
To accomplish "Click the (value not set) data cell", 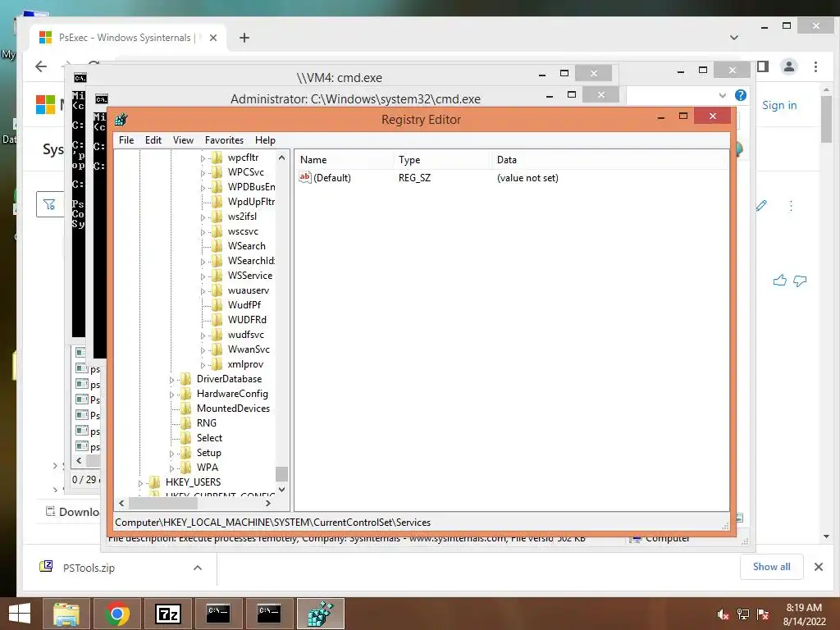I will click(x=527, y=178).
